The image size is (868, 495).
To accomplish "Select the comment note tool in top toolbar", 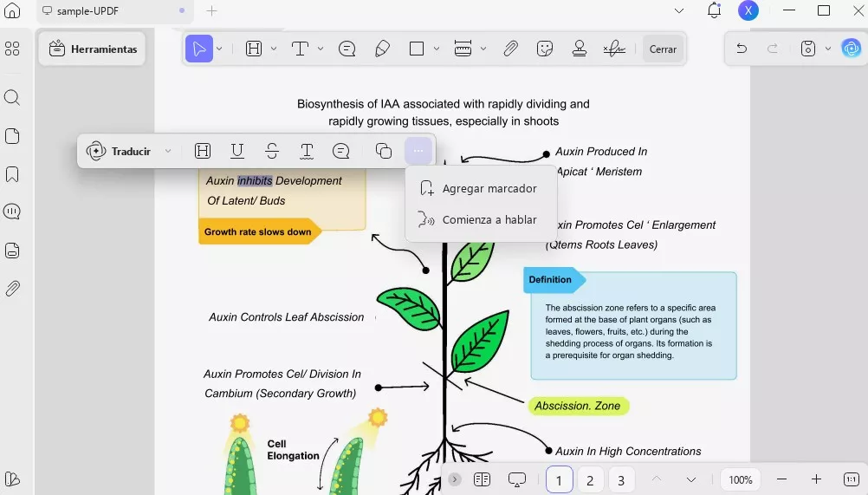I will [x=347, y=49].
